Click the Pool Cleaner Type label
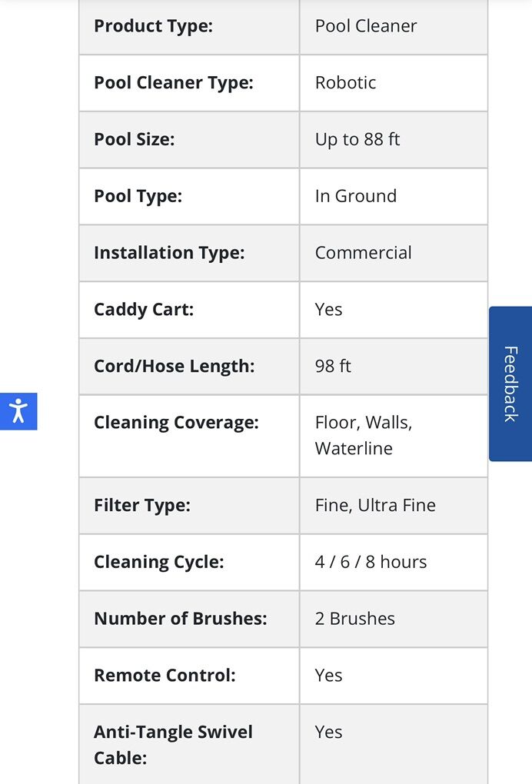The image size is (532, 784). (173, 83)
